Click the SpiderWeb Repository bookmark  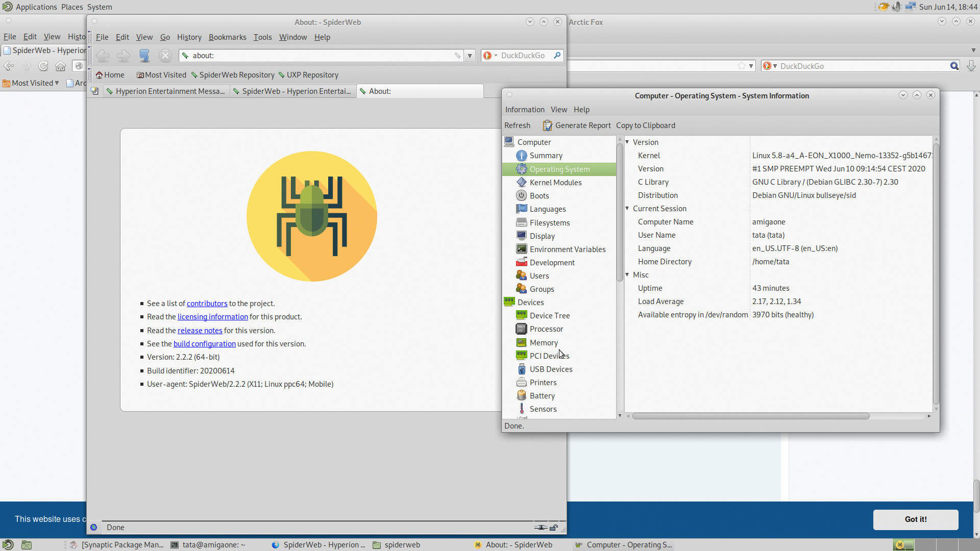pyautogui.click(x=233, y=75)
